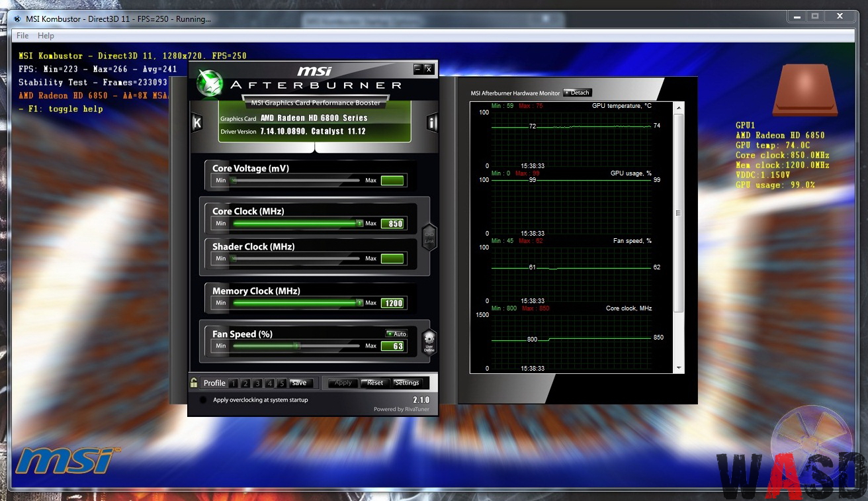The width and height of the screenshot is (868, 501).
Task: Click the "Mem clock:1200.0MHz" overlay text
Action: point(783,165)
